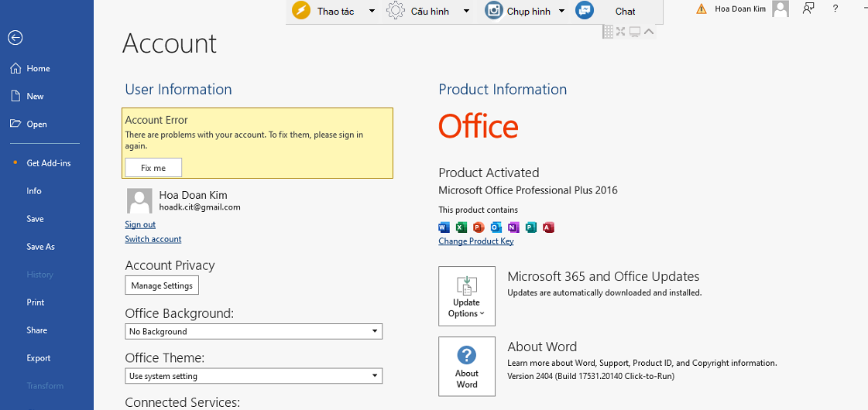
Task: Click the user photo beside Hoa Doan Kim's email
Action: click(139, 200)
